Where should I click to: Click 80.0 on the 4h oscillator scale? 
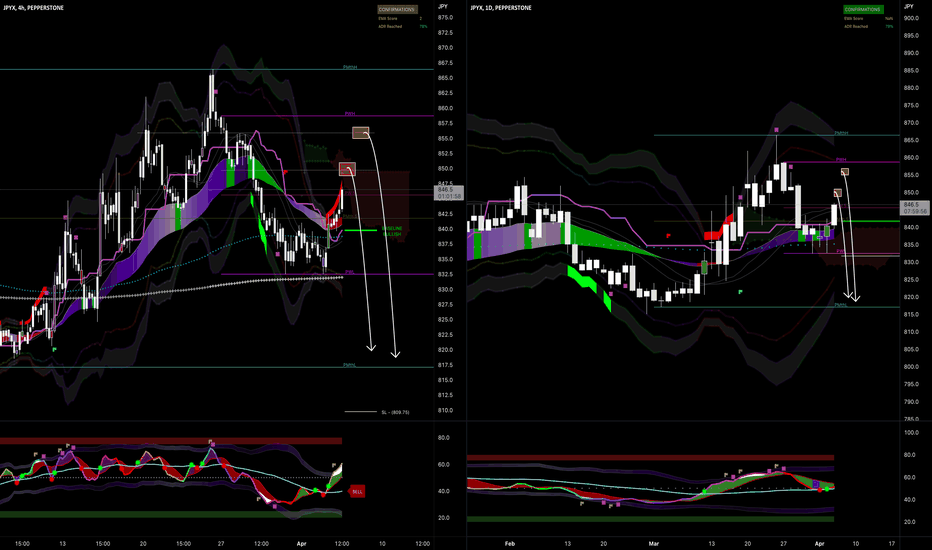coord(444,438)
